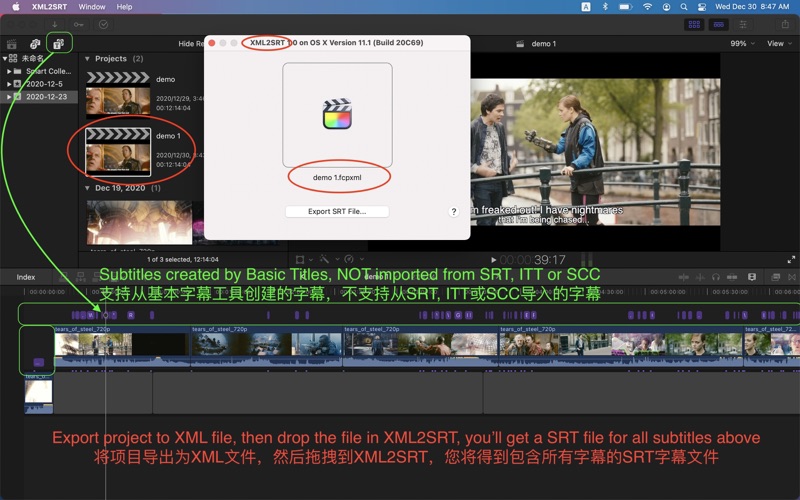Viewport: 800px width, 500px height.
Task: Toggle audio skimming in the timeline
Action: [x=701, y=277]
